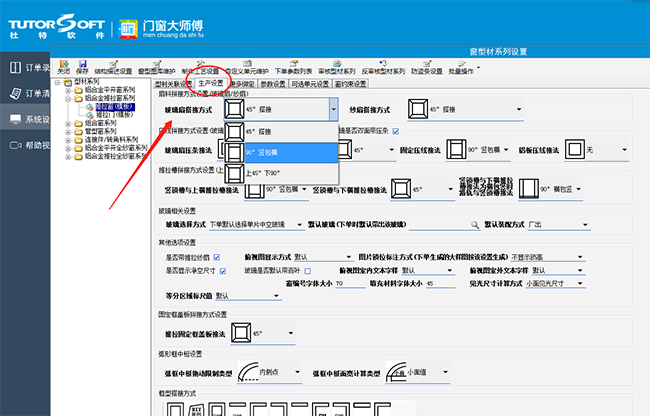Click the 窗编号字体大小 input field
The height and width of the screenshot is (416, 650).
click(x=350, y=284)
